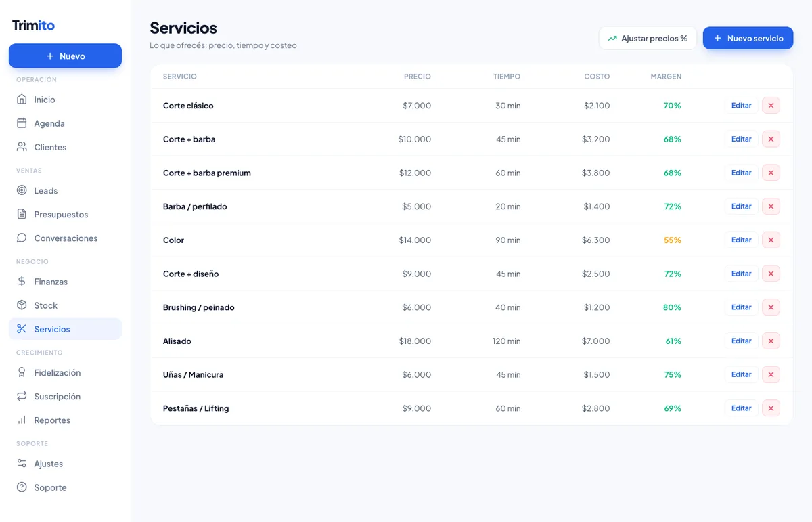
Task: Edit the Corte + barba service
Action: click(x=741, y=139)
